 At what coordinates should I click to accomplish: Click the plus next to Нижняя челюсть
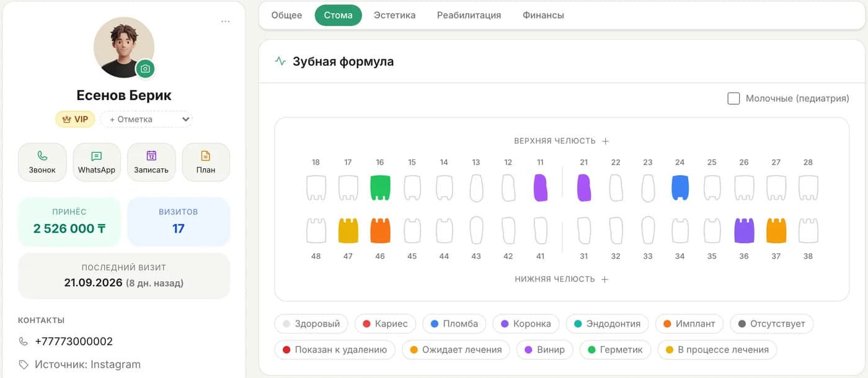click(x=604, y=279)
